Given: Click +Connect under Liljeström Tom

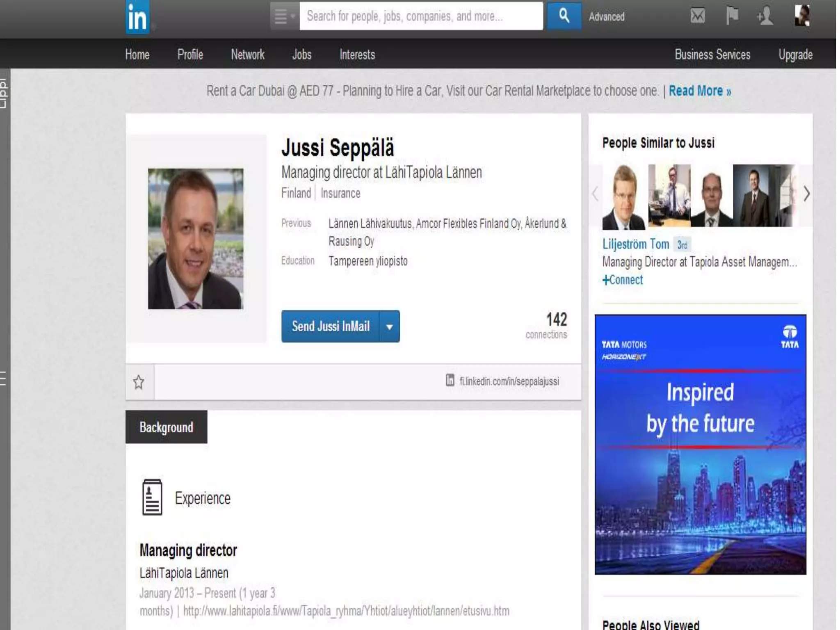Looking at the screenshot, I should pyautogui.click(x=623, y=280).
